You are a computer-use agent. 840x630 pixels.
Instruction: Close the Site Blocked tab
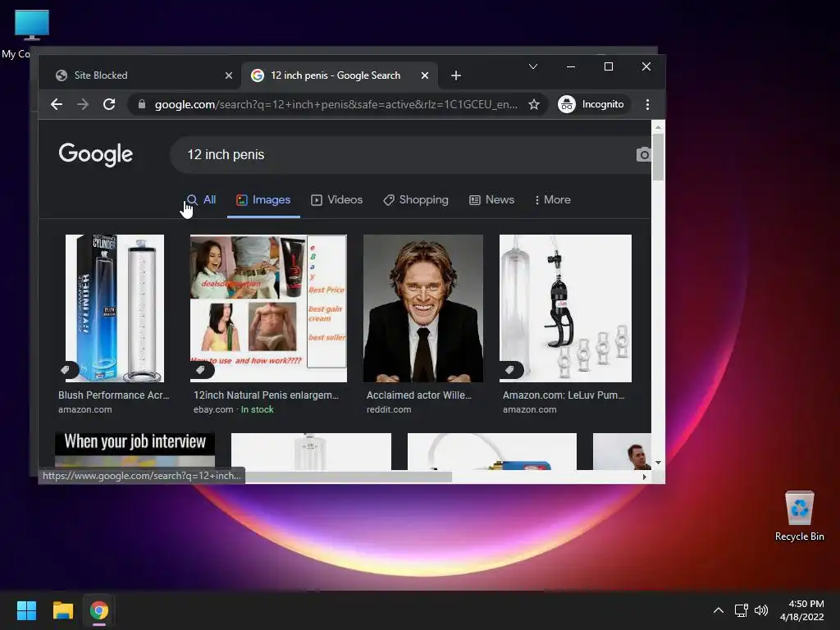pyautogui.click(x=229, y=75)
